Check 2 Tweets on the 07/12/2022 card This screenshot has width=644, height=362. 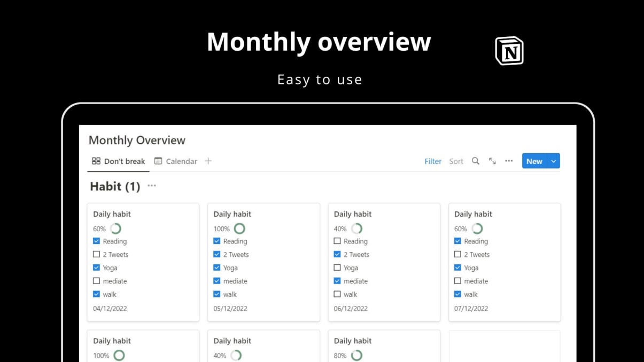point(457,254)
